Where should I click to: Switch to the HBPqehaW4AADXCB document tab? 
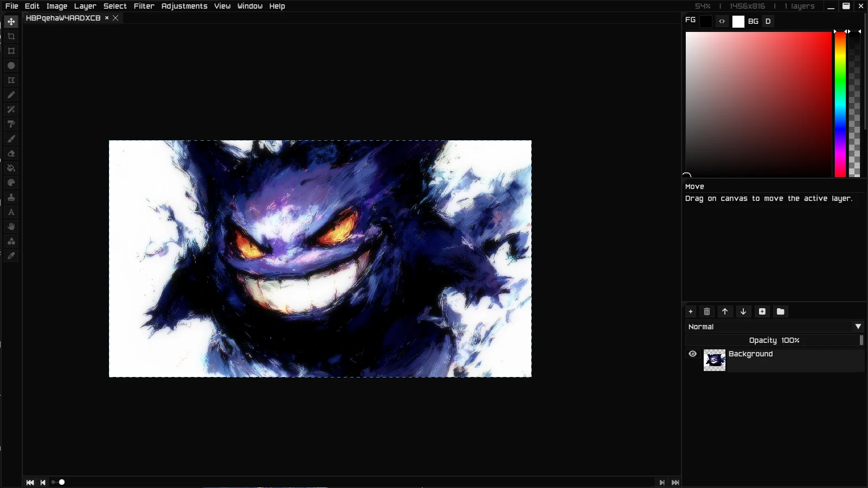coord(63,18)
